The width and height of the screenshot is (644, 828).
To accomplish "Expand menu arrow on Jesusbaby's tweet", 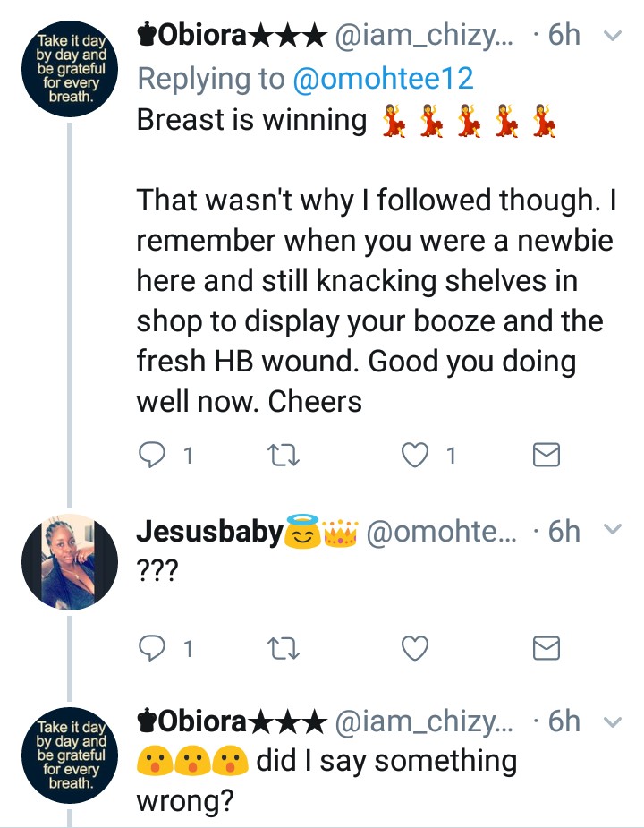I will 613,531.
